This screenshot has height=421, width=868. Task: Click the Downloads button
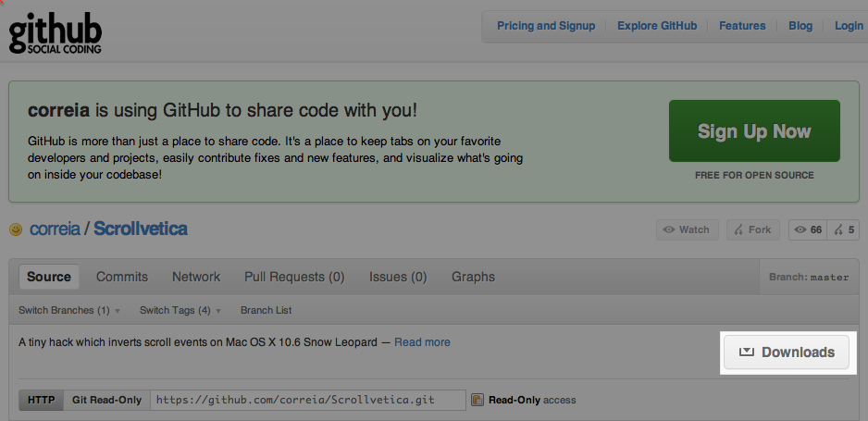coord(787,353)
